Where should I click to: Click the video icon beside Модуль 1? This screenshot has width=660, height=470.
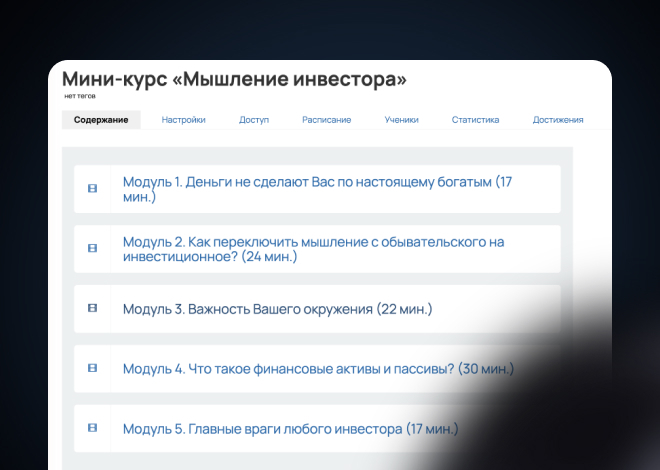click(x=92, y=189)
